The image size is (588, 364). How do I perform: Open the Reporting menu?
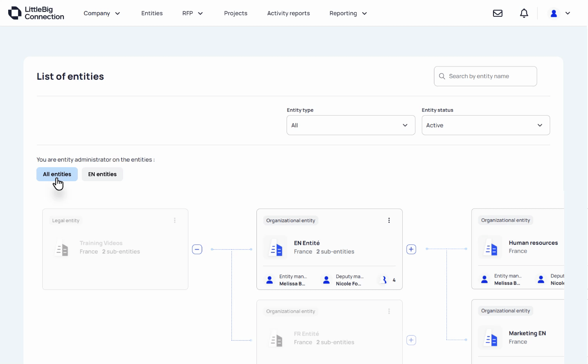[348, 13]
